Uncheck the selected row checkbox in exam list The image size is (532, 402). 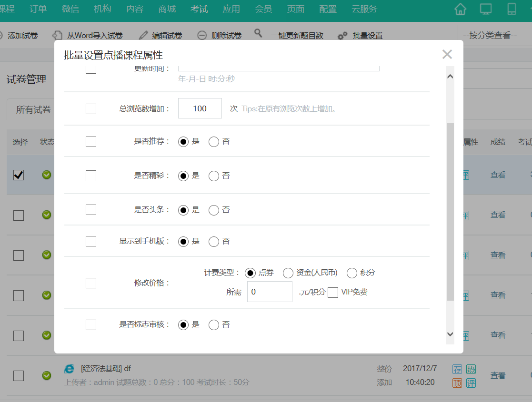[19, 175]
